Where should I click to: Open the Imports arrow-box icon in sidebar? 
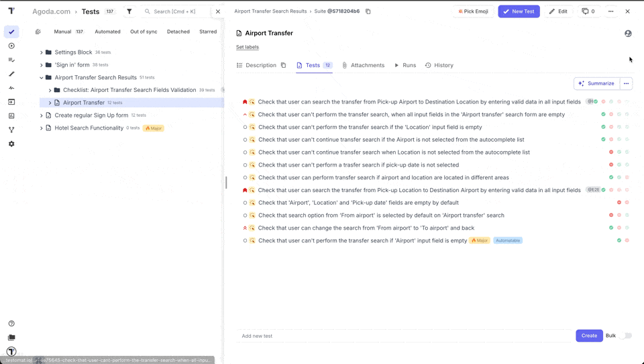pyautogui.click(x=11, y=102)
